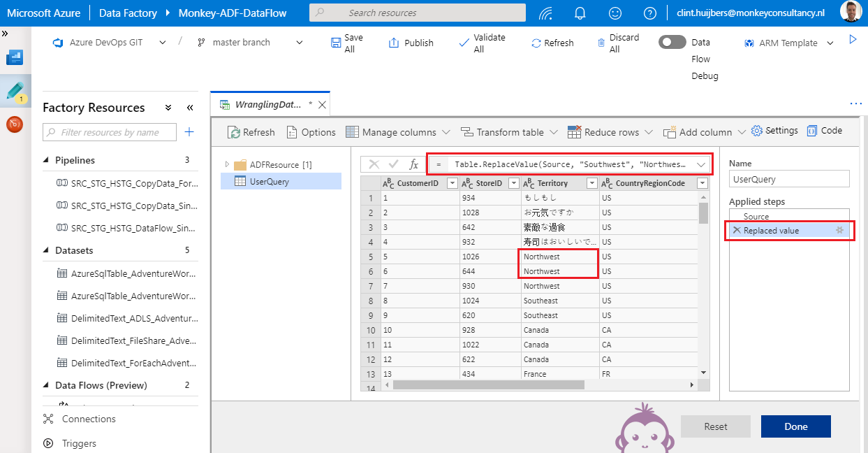This screenshot has height=453, width=868.
Task: Cancel the formula edit with X icon
Action: pyautogui.click(x=374, y=164)
